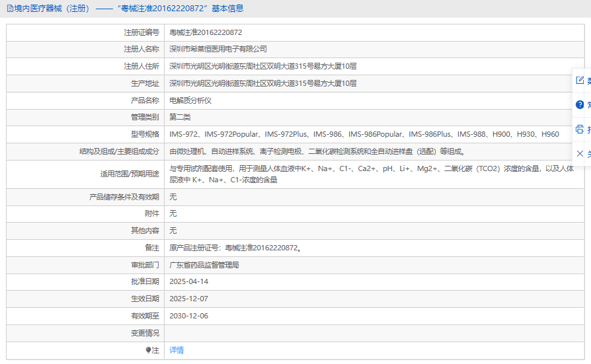
Task: Click the structure text starting 由微处理机
Action: coord(317,151)
